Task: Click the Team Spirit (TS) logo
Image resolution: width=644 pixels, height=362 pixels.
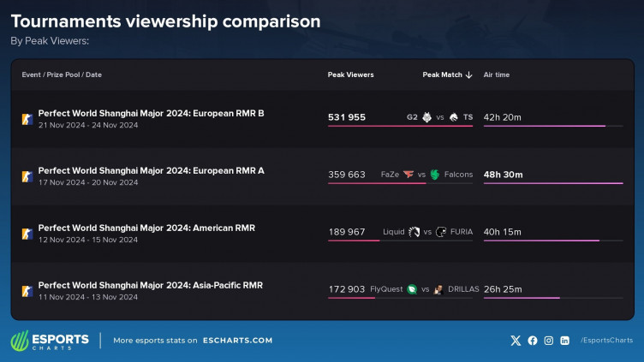Action: (x=453, y=117)
